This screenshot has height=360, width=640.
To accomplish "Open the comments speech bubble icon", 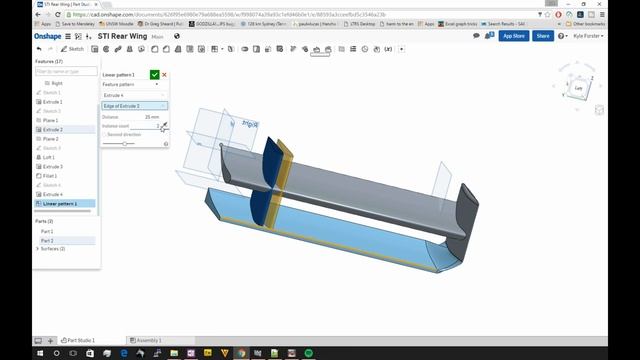I will [476, 36].
